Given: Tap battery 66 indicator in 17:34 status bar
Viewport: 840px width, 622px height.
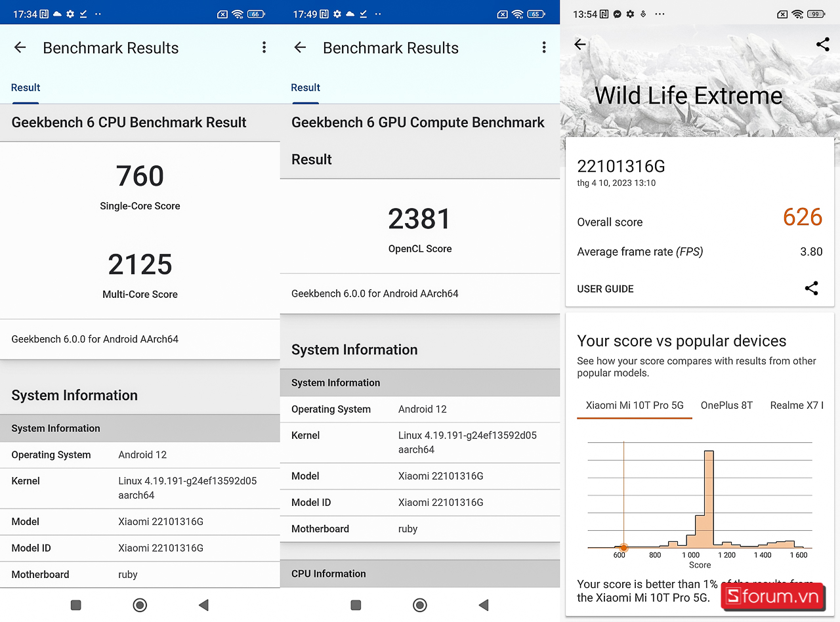Looking at the screenshot, I should pos(256,14).
